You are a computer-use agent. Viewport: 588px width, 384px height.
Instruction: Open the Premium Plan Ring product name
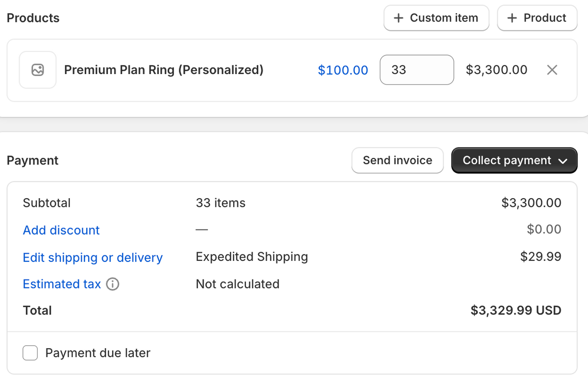(164, 70)
